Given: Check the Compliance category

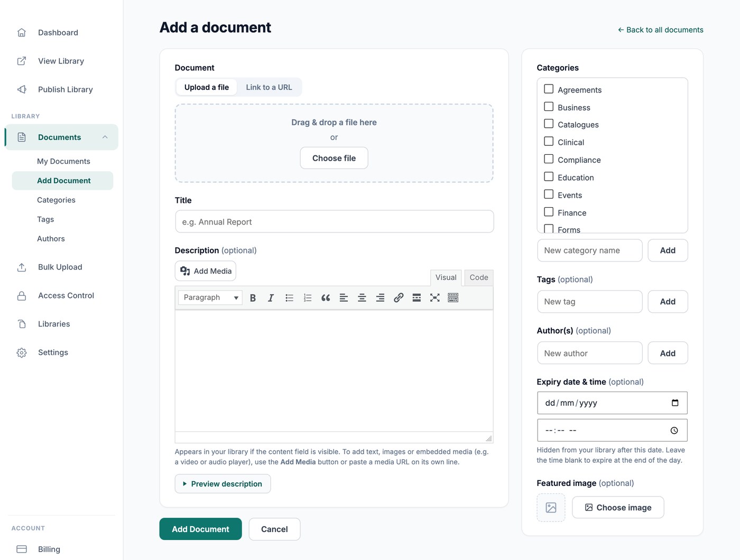Looking at the screenshot, I should coord(549,159).
